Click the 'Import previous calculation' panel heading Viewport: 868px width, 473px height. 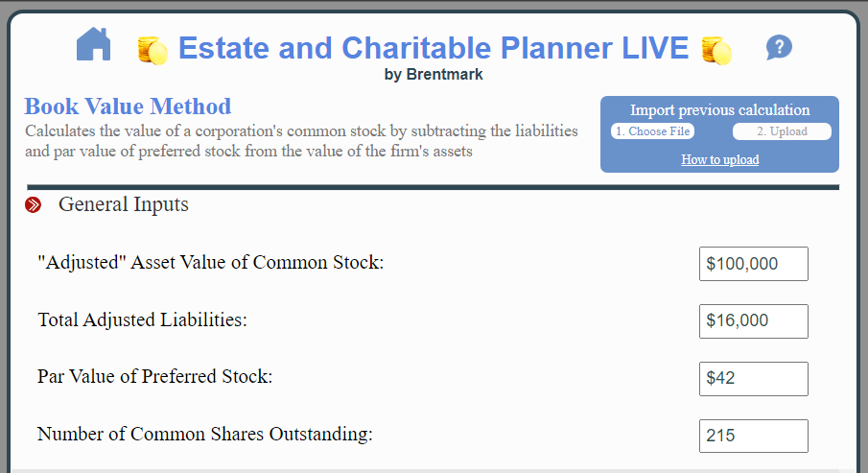(x=719, y=110)
